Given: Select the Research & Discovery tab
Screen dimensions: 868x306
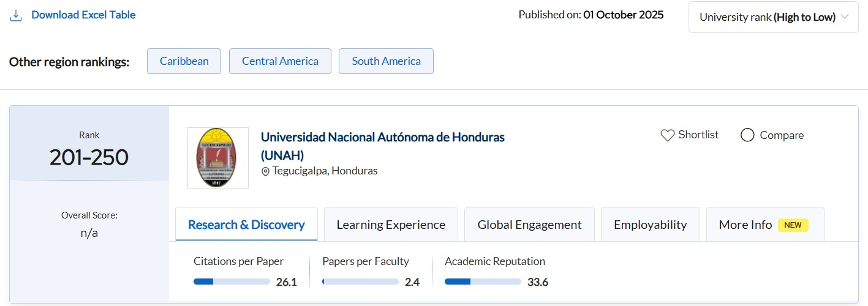Looking at the screenshot, I should click(x=246, y=225).
